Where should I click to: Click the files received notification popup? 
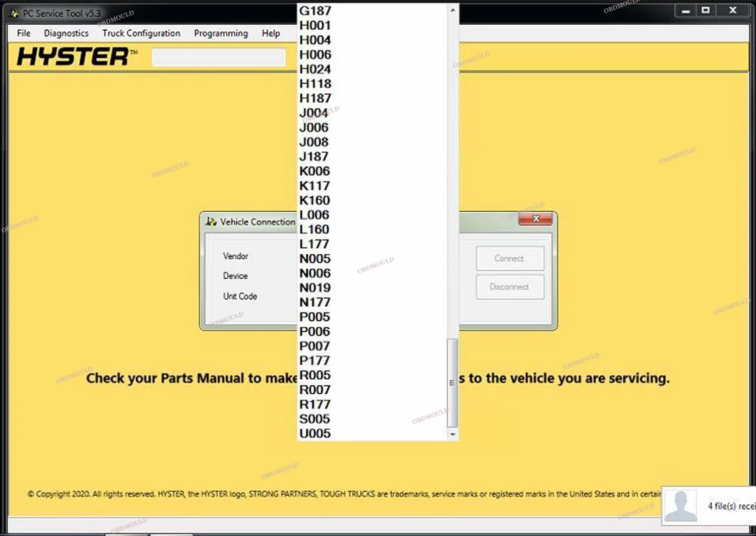coord(709,506)
